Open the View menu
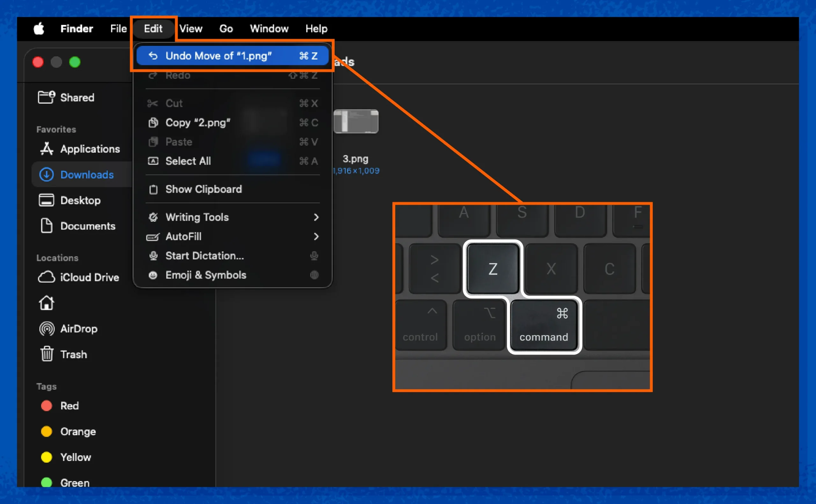The height and width of the screenshot is (504, 816). point(191,29)
